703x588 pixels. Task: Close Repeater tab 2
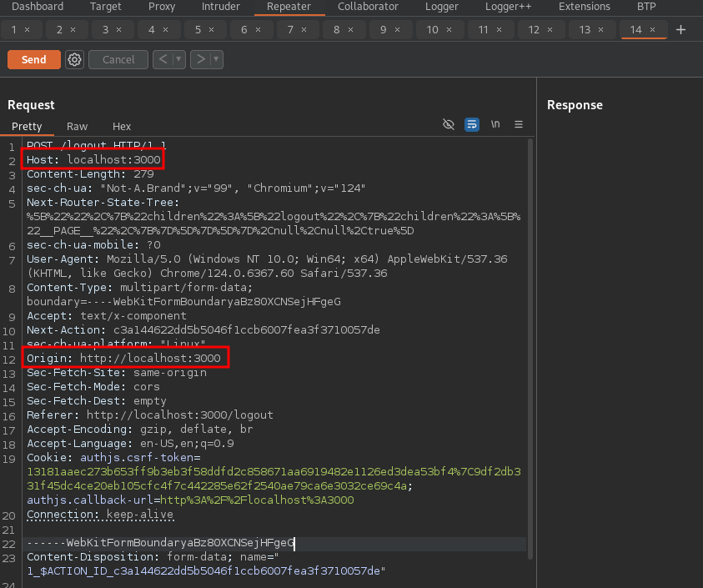pos(73,29)
